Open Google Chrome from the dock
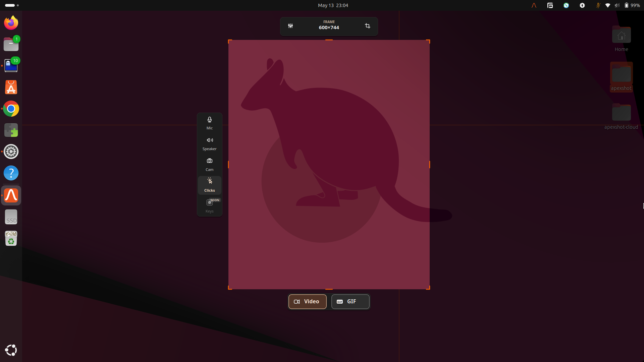The image size is (644, 362). [x=11, y=109]
